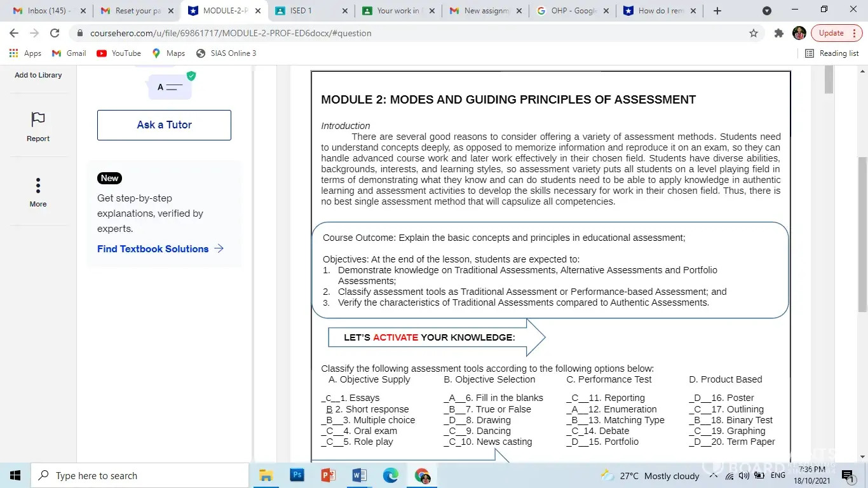Screen dimensions: 868x488
Task: Click the browser back arrow
Action: pyautogui.click(x=14, y=33)
